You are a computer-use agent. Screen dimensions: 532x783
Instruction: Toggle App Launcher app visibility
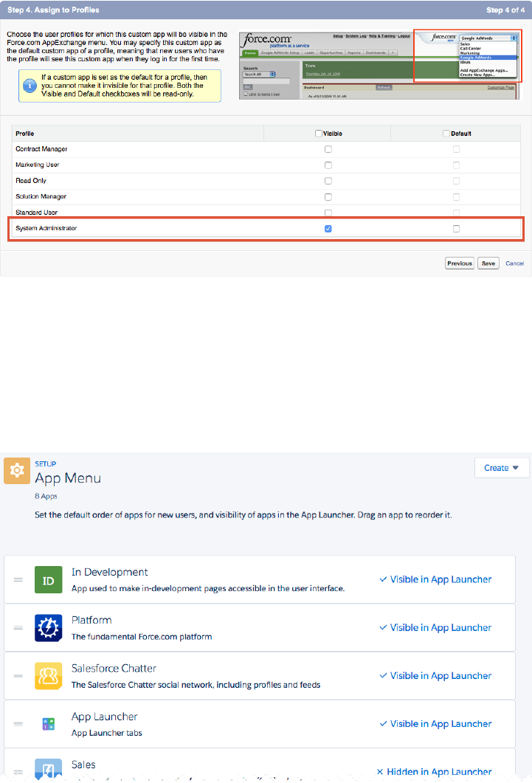(435, 723)
